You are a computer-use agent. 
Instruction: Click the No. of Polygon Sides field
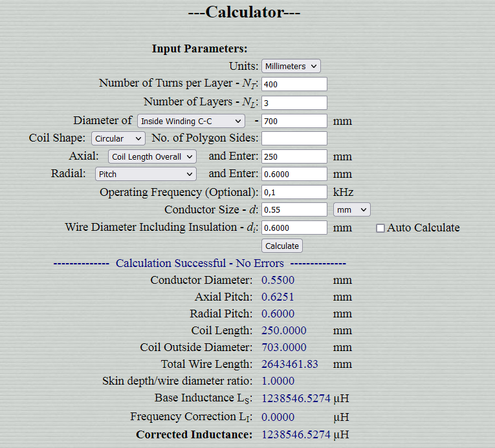(x=294, y=138)
